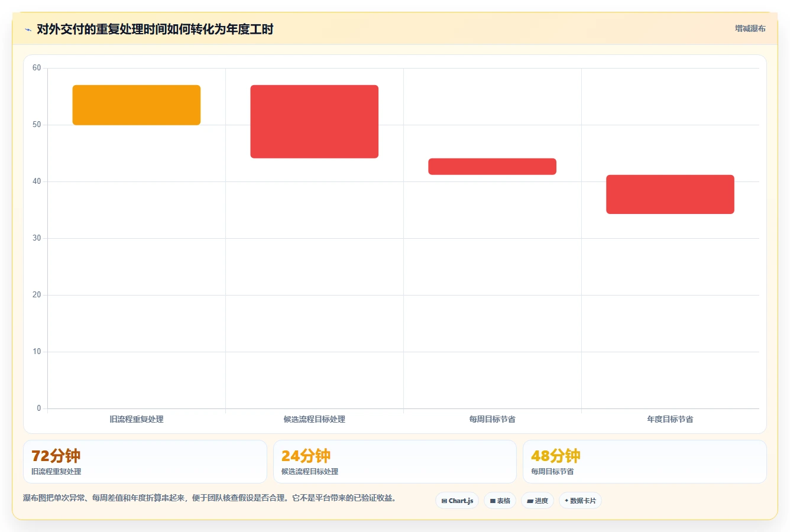The width and height of the screenshot is (790, 532).
Task: Click the x-axis label 旧流程重复处理
Action: point(137,419)
